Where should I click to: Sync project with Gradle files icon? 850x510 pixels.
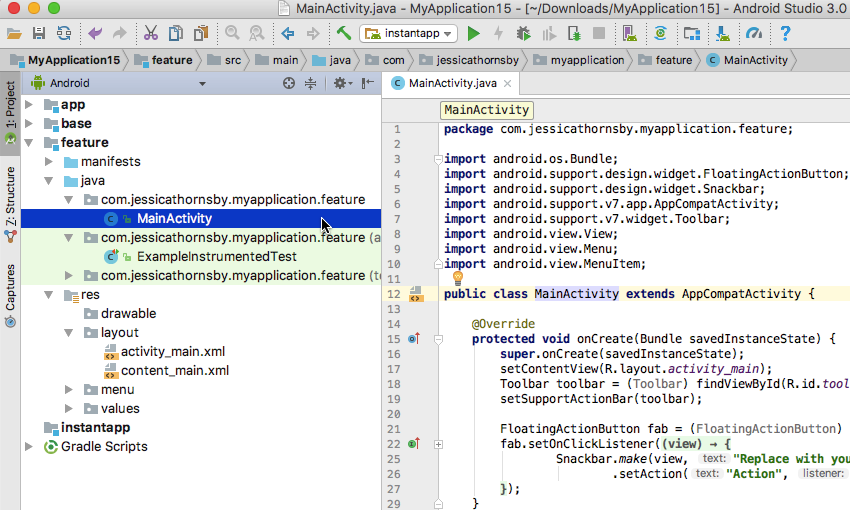(660, 34)
